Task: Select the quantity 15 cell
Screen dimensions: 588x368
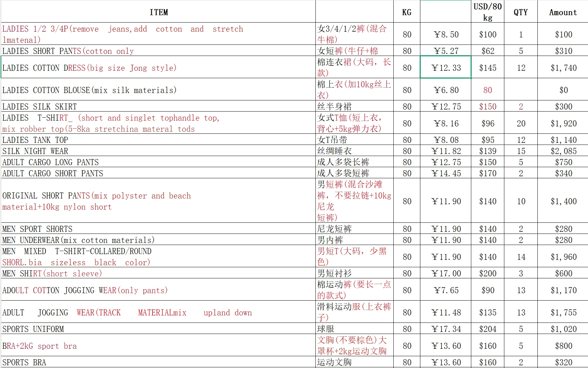Action: point(521,151)
